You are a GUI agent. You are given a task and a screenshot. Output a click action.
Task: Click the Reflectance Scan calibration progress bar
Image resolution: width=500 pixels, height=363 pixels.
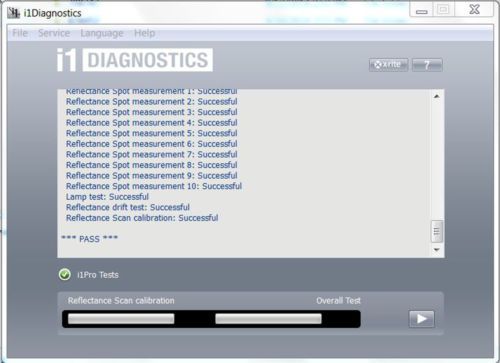point(121,319)
